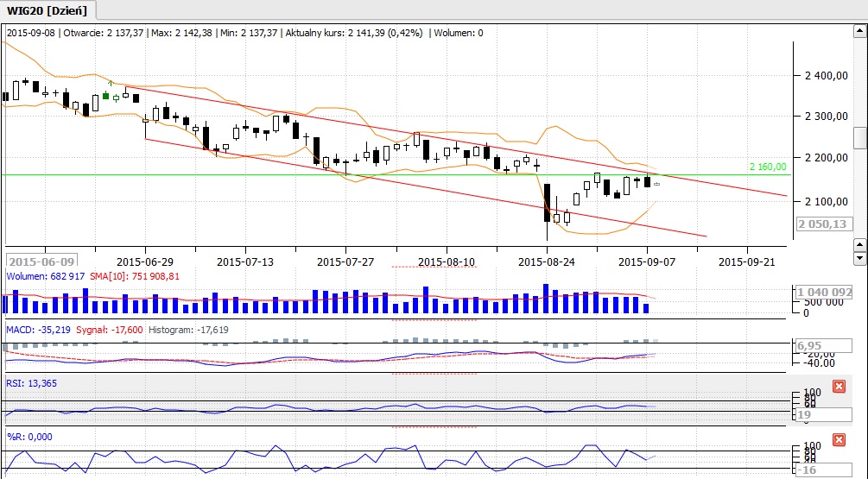The height and width of the screenshot is (479, 868).
Task: Click the scrollbar up arrow at chart top
Action: click(859, 30)
